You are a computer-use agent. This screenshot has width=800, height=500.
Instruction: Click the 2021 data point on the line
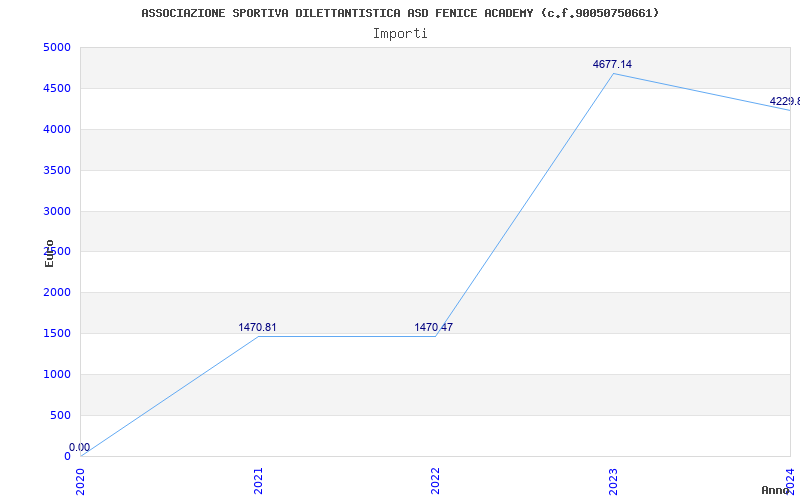pyautogui.click(x=258, y=336)
